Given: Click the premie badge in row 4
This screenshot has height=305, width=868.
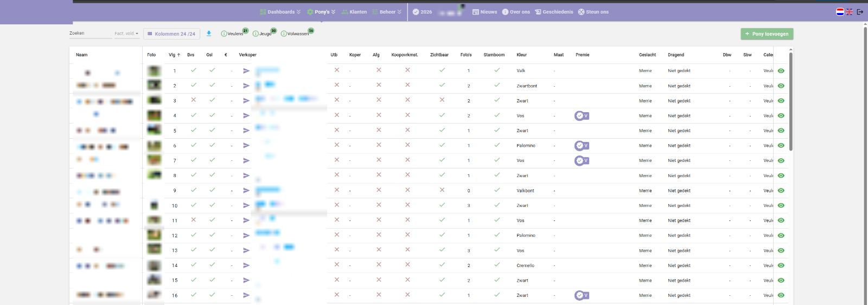Looking at the screenshot, I should pos(582,116).
